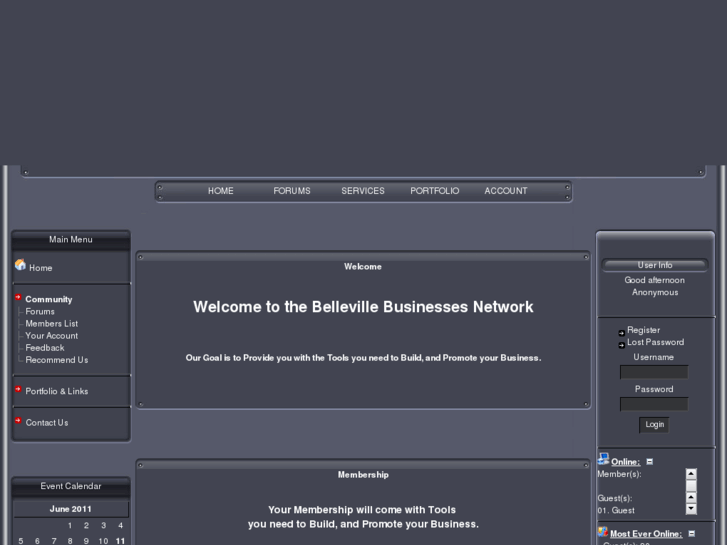Focus the Username input field
Viewport: 727px width, 545px height.
coord(654,372)
